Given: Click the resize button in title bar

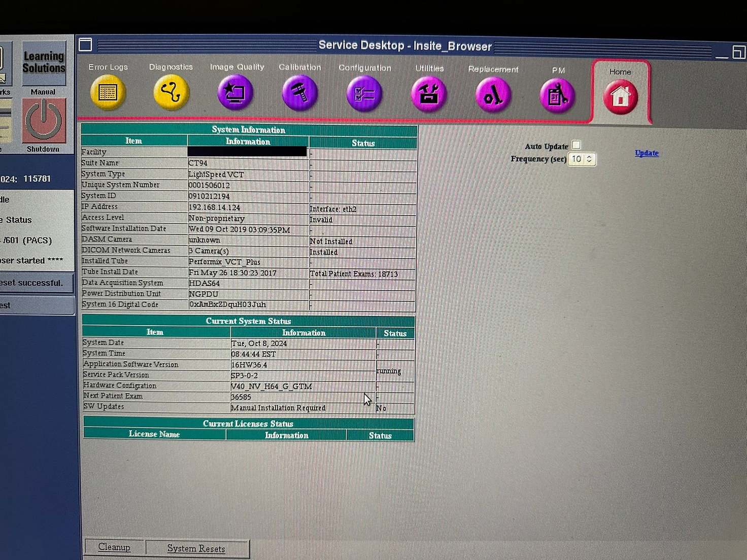Looking at the screenshot, I should click(x=738, y=52).
